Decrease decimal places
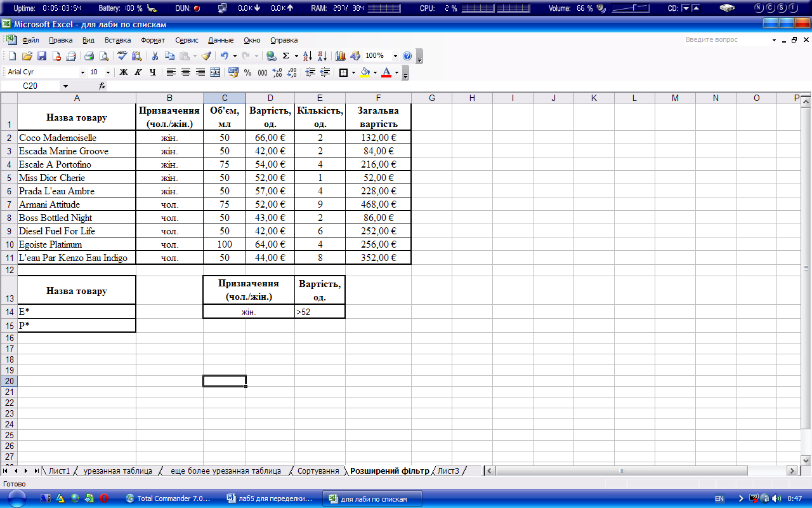 click(292, 72)
